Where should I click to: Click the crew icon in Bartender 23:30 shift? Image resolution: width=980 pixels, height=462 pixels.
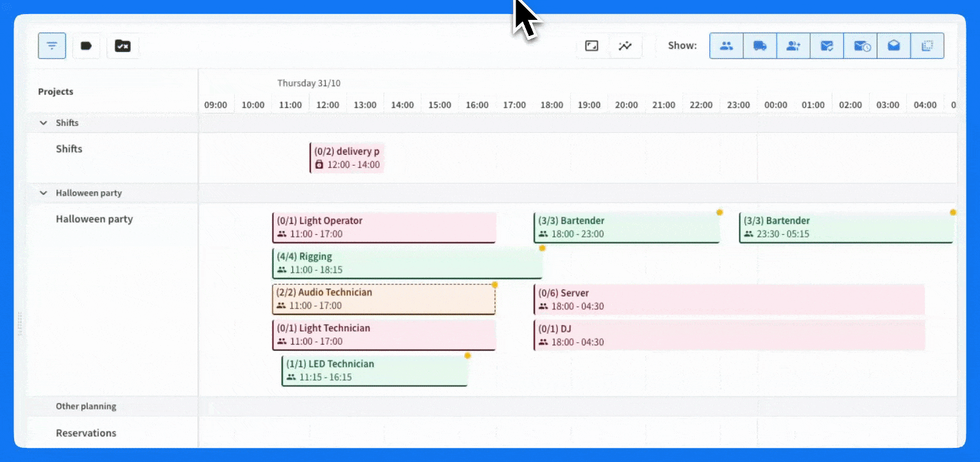click(x=748, y=234)
